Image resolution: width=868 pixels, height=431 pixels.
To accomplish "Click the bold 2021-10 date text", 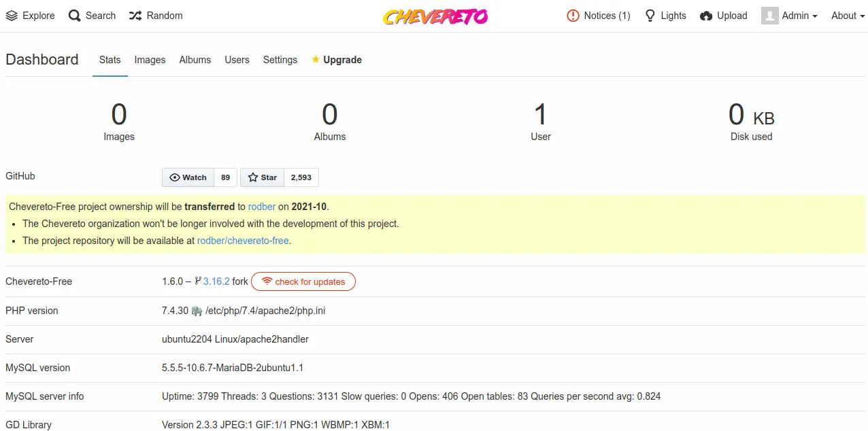I will (x=310, y=207).
